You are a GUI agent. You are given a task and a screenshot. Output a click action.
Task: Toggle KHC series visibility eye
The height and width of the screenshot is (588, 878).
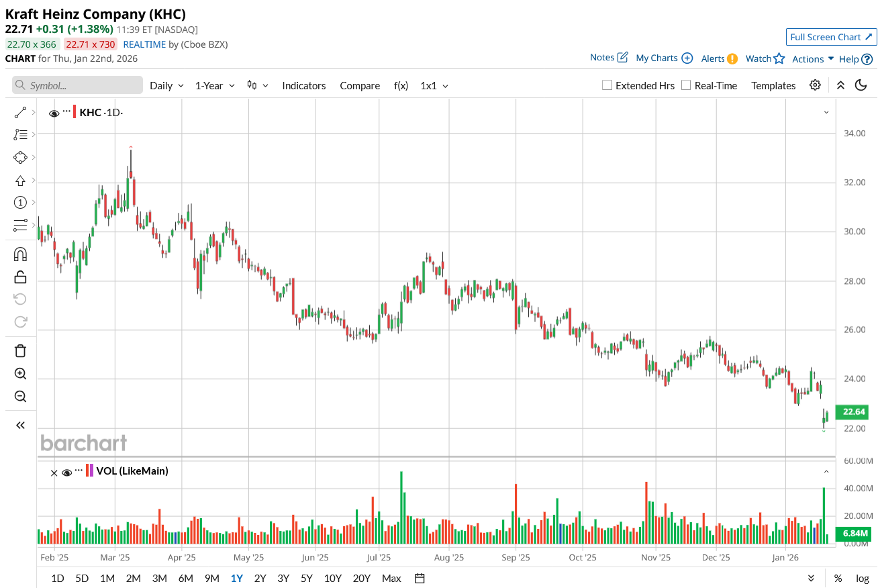(x=54, y=113)
